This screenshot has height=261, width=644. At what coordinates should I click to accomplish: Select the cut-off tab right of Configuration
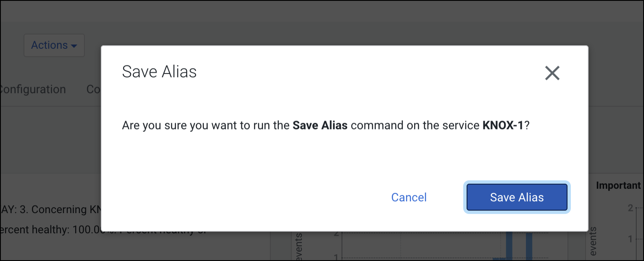(93, 90)
